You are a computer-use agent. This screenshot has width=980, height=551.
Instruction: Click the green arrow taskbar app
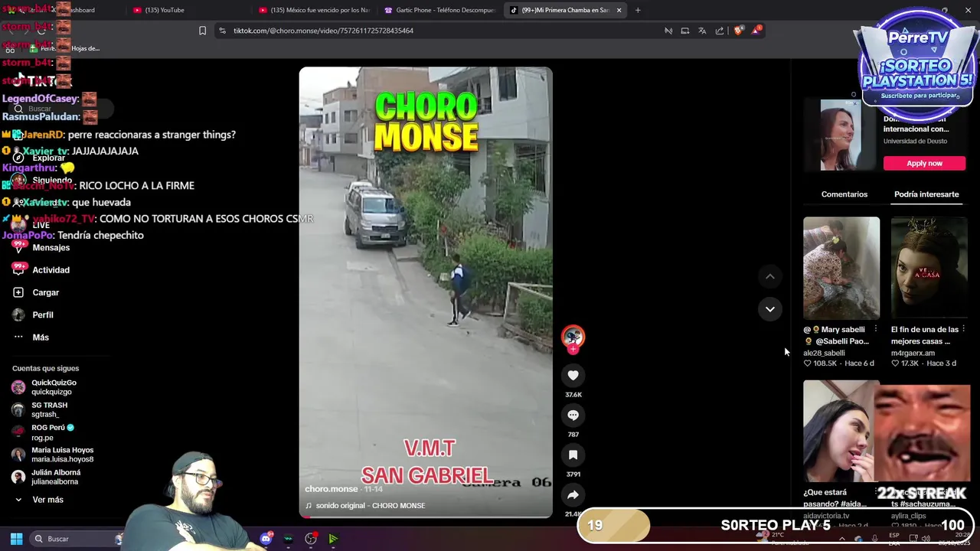coord(333,539)
